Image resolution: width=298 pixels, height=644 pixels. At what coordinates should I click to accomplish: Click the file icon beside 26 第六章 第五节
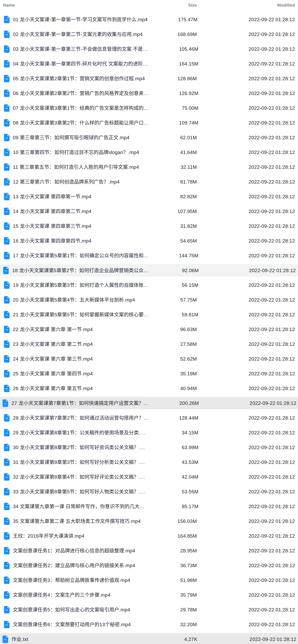pos(7,388)
